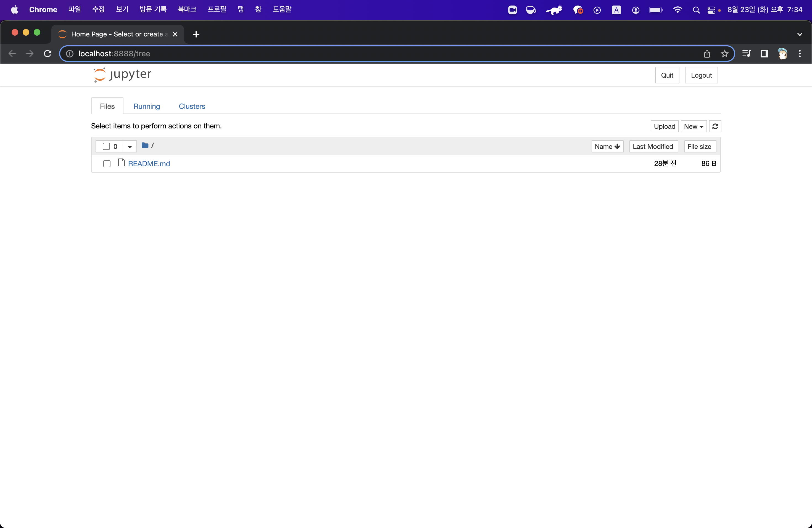Open the New dropdown menu

tap(693, 126)
